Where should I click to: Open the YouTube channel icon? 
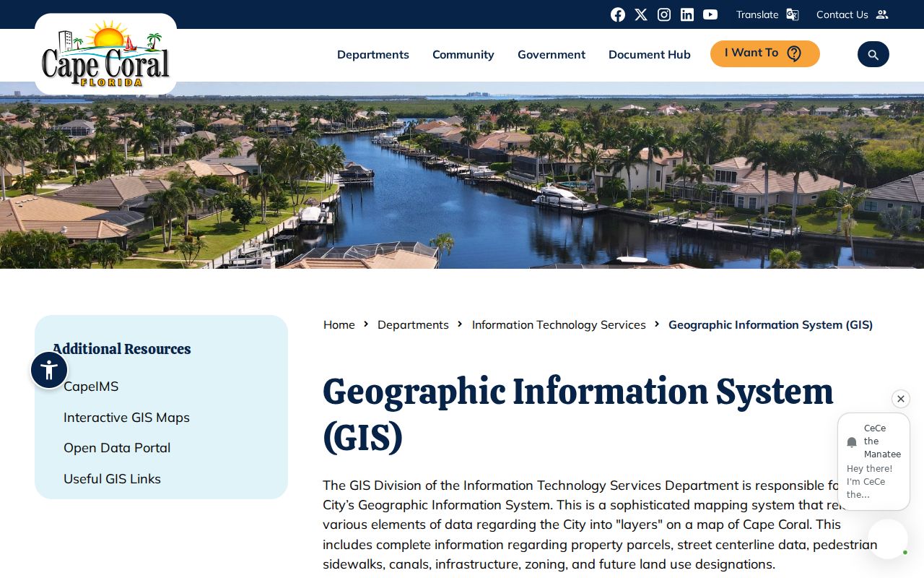[710, 14]
